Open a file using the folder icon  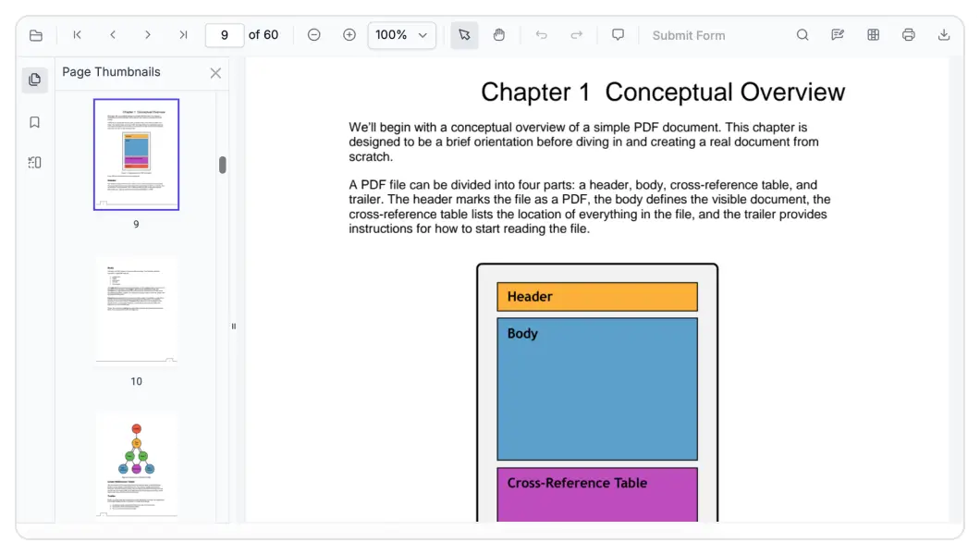coord(35,34)
